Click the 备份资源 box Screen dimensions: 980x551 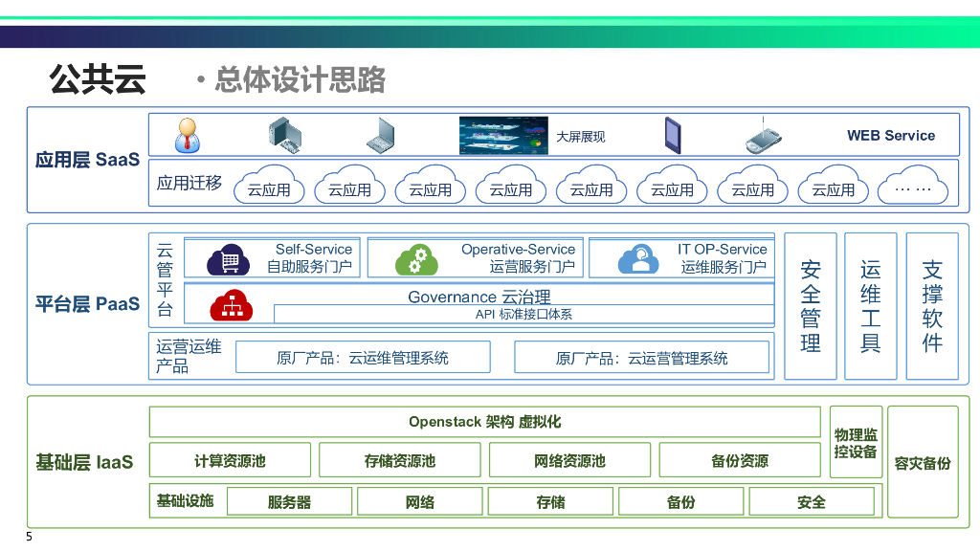click(x=740, y=460)
